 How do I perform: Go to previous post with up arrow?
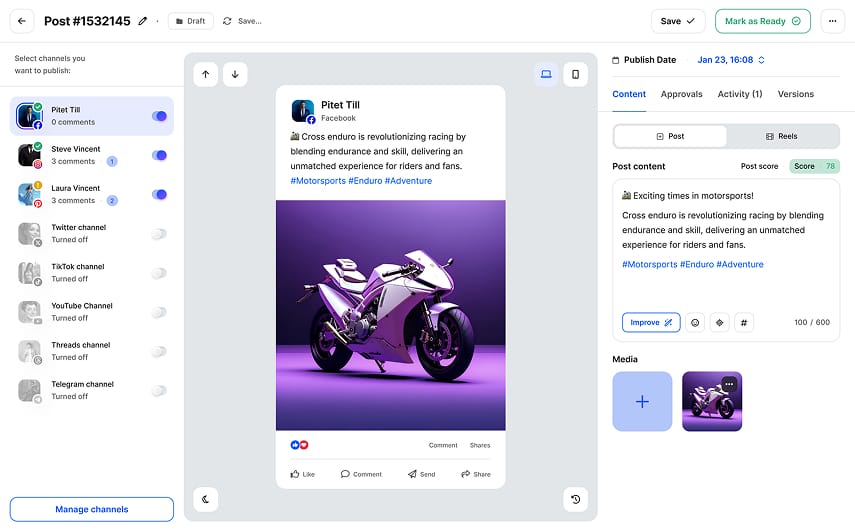click(205, 74)
